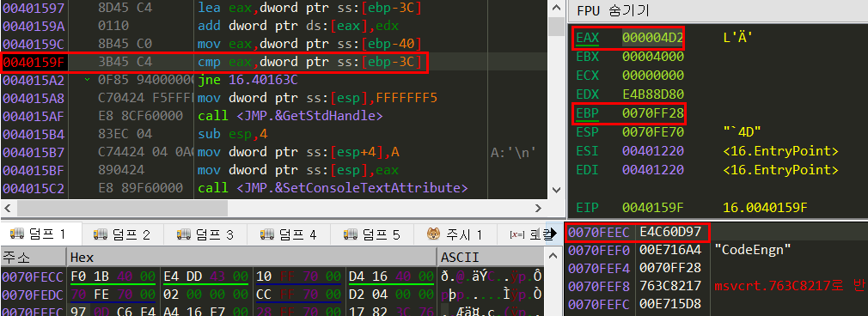868x316 pixels.
Task: Select ESP value 0070FE70
Action: [652, 132]
